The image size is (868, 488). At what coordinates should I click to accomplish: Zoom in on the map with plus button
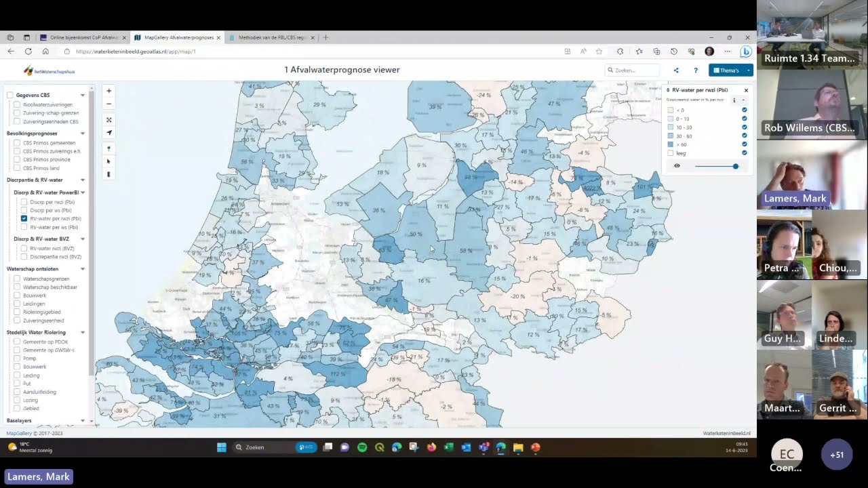108,91
